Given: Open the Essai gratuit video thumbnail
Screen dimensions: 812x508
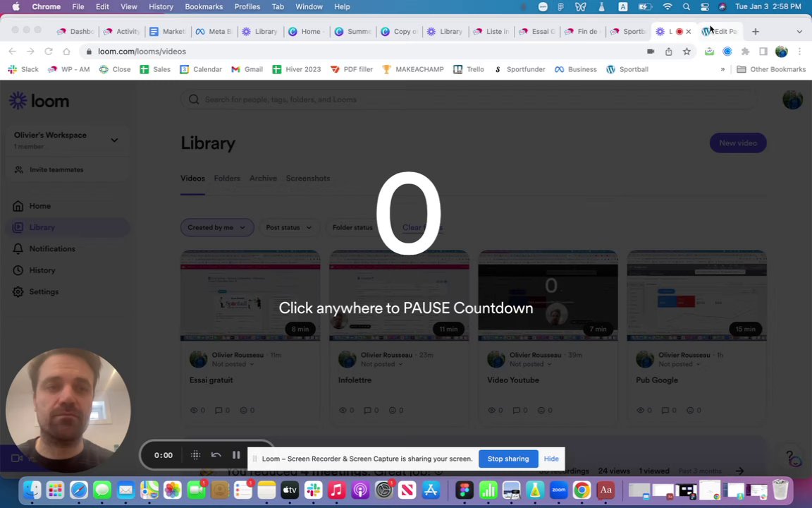Looking at the screenshot, I should click(x=250, y=296).
